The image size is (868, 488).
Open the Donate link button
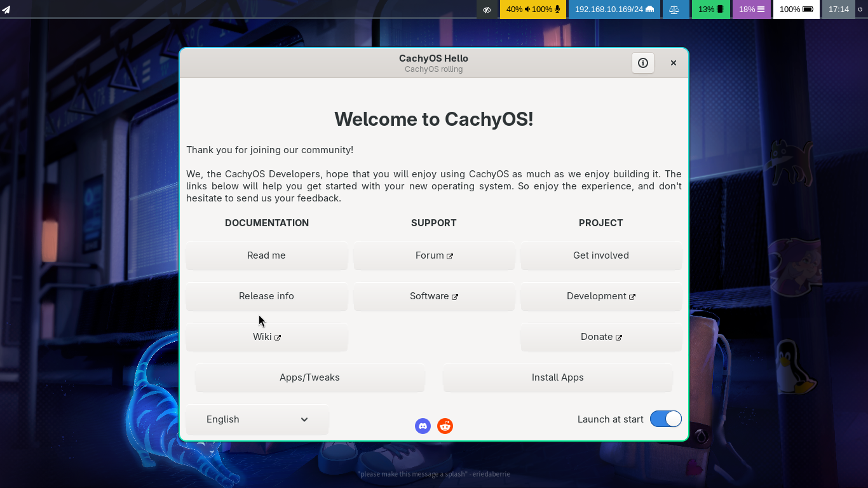(601, 337)
